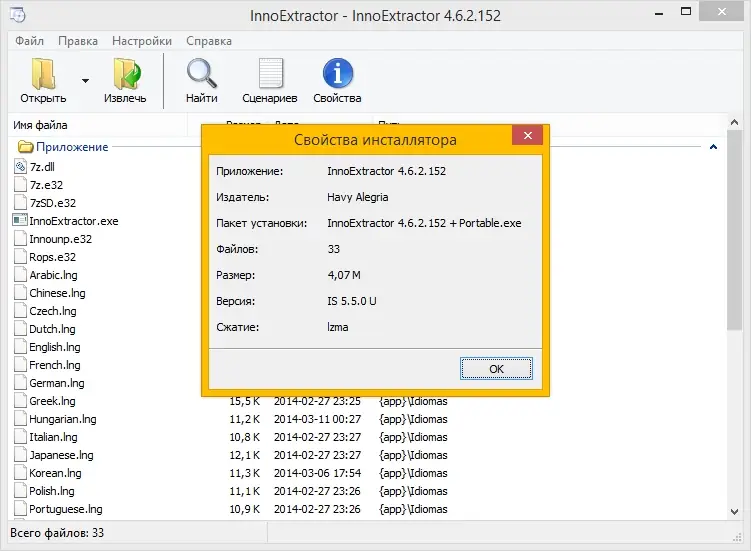Click Всего файлов: 33 in status bar
Screen dimensions: 751x551
(57, 533)
